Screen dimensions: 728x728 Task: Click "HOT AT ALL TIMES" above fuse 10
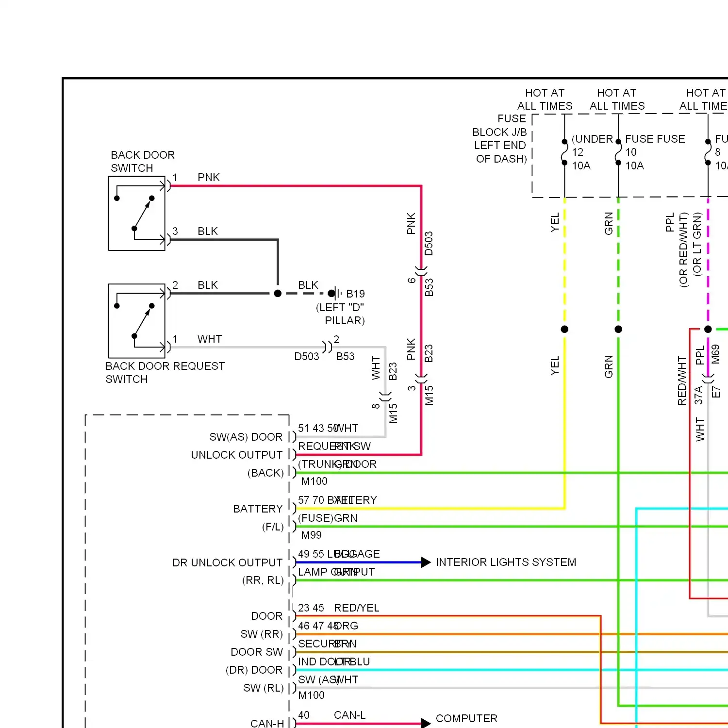point(617,99)
